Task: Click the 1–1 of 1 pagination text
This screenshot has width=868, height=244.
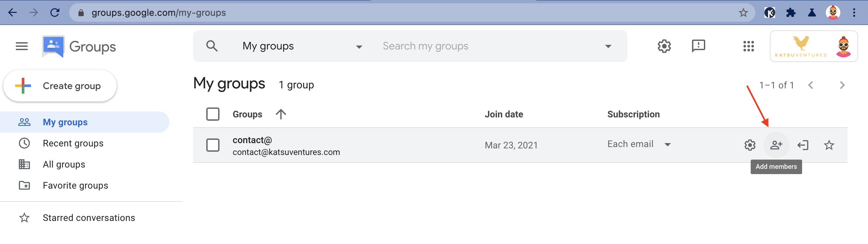Action: pyautogui.click(x=776, y=85)
